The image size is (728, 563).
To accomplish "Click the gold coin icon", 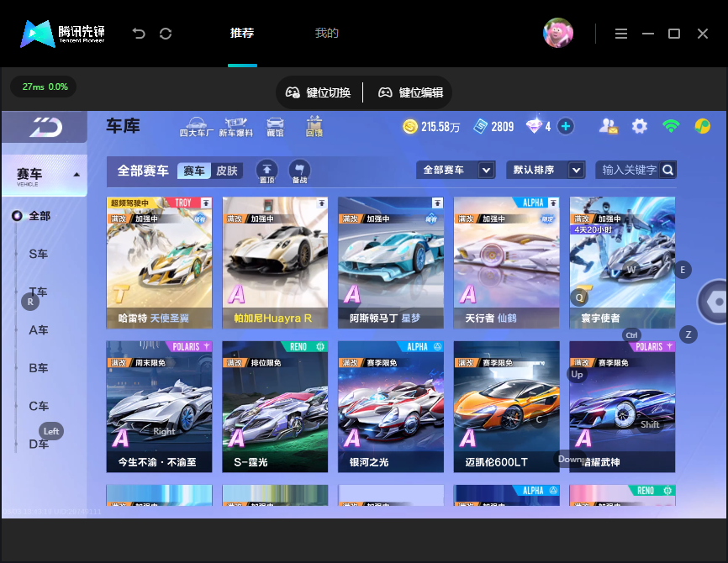I will pos(410,126).
